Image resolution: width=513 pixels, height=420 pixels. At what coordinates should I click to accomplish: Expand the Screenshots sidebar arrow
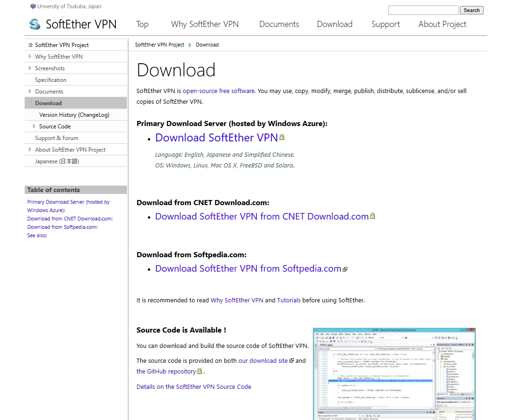(30, 68)
